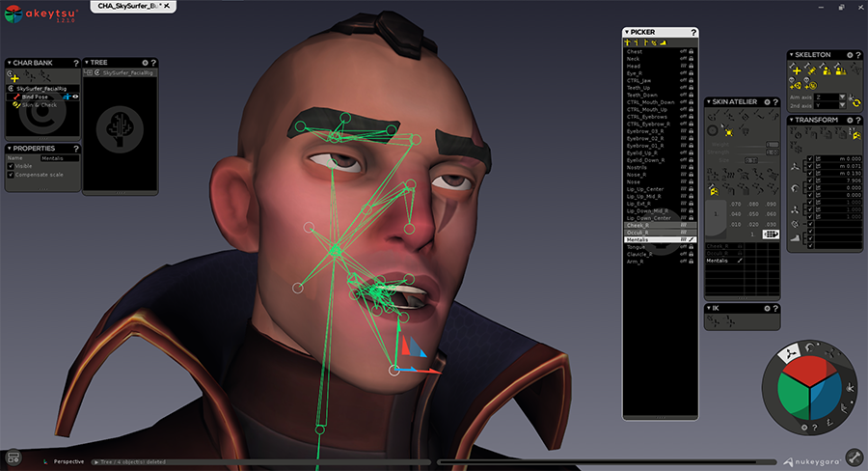Image resolution: width=868 pixels, height=471 pixels.
Task: Click the blue pose icon on Bind Pose row
Action: 67,97
